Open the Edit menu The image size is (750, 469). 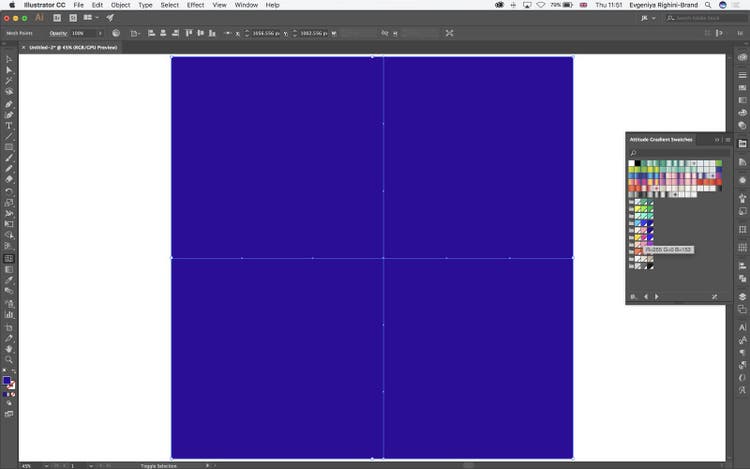97,5
